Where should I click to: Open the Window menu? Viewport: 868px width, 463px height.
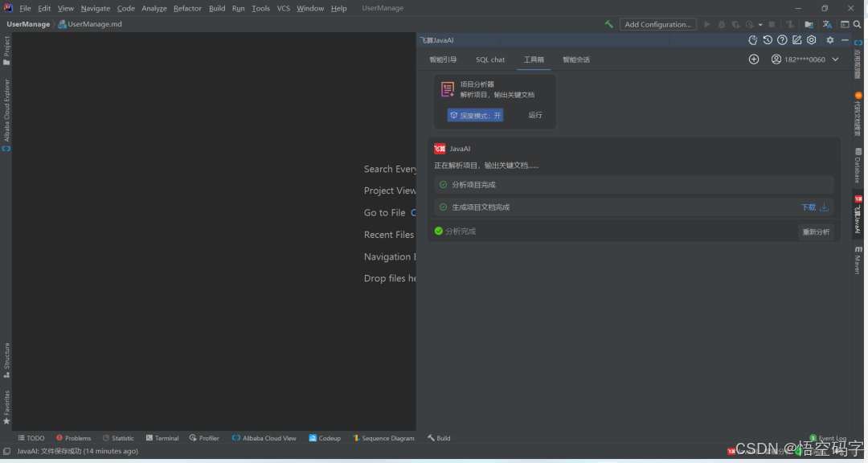(310, 8)
